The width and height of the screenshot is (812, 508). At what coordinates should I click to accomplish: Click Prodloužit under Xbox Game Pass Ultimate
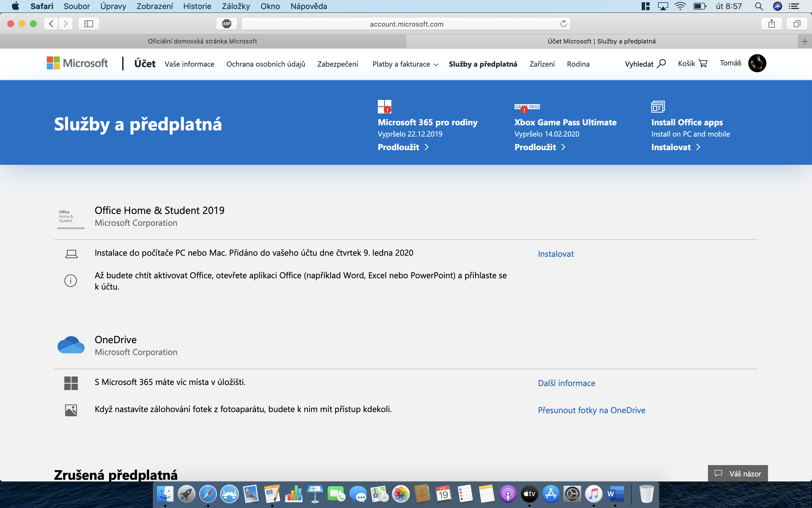point(540,147)
